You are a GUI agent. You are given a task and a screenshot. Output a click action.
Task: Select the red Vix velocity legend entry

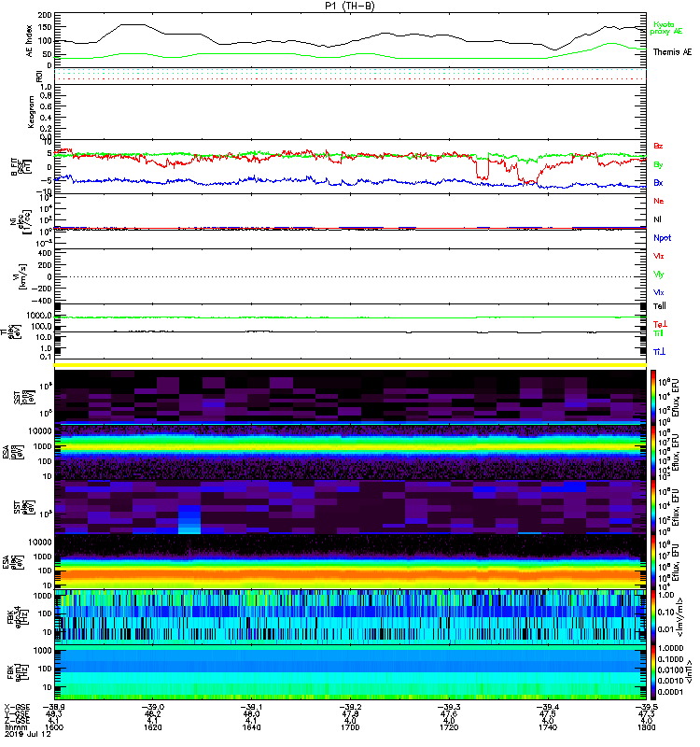659,256
